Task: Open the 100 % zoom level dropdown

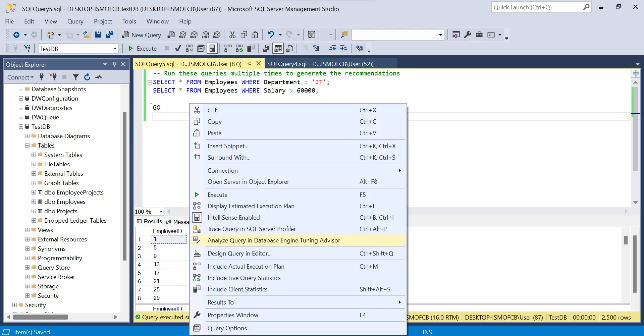Action: point(161,212)
